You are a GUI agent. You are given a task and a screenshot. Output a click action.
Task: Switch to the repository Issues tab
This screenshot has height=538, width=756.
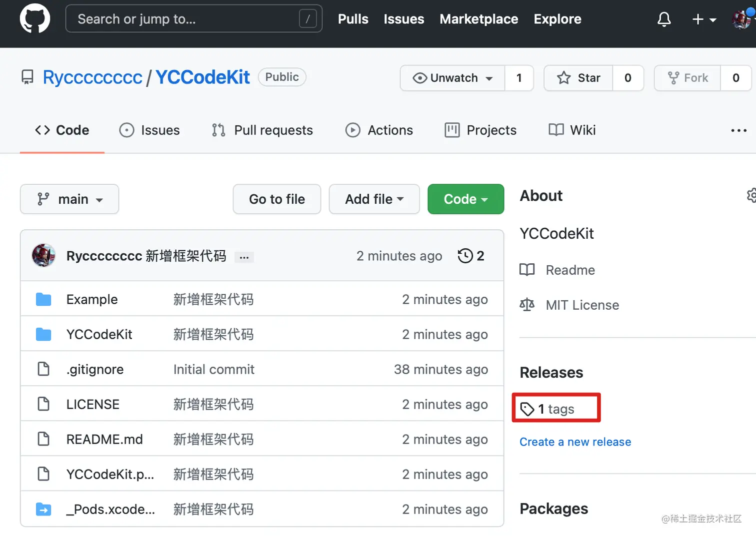point(149,130)
